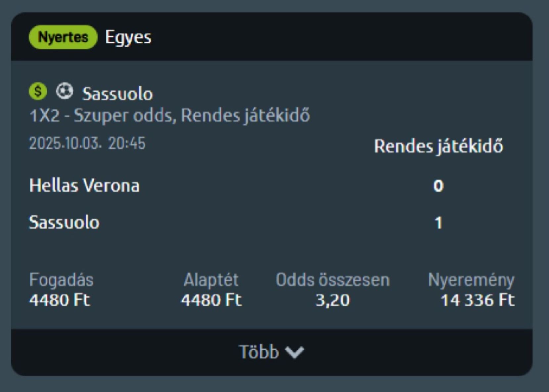Click the soccer ball sport icon
549x392 pixels.
pyautogui.click(x=64, y=91)
